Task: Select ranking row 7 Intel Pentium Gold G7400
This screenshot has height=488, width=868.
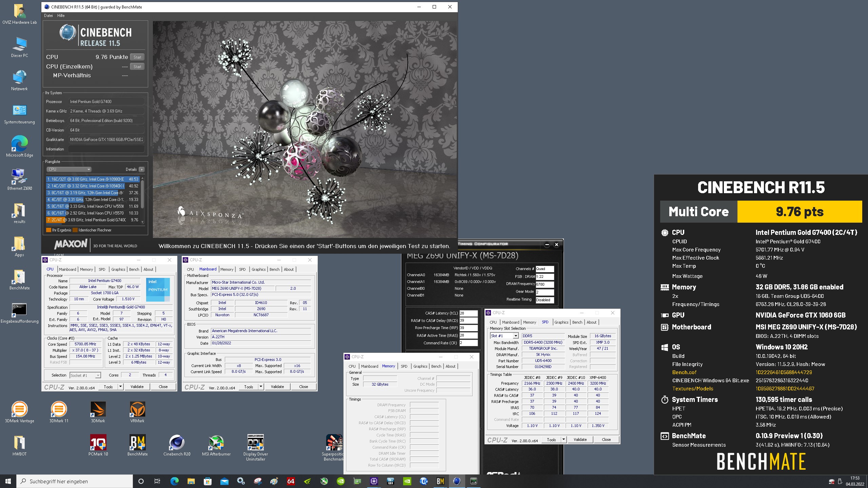Action: 93,220
